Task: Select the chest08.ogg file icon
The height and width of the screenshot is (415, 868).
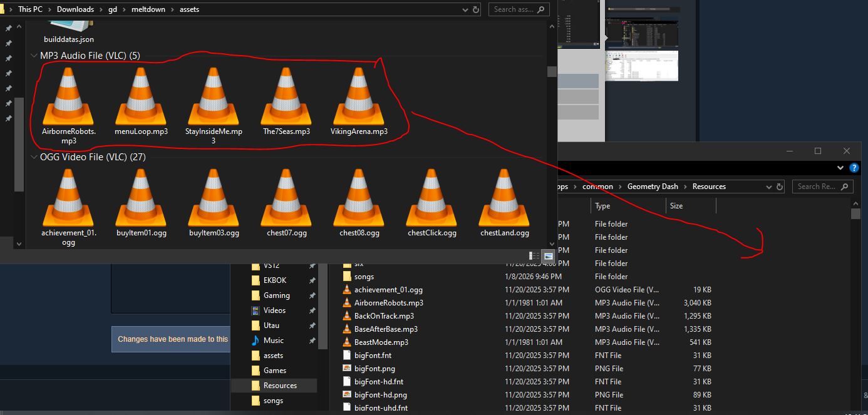Action: pos(359,198)
